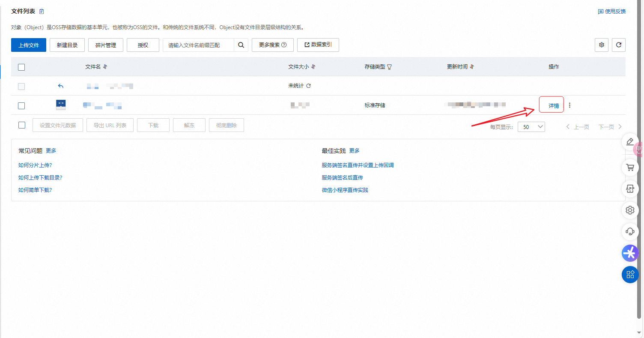
Task: Toggle the select-all checkbox in table header
Action: [x=21, y=67]
